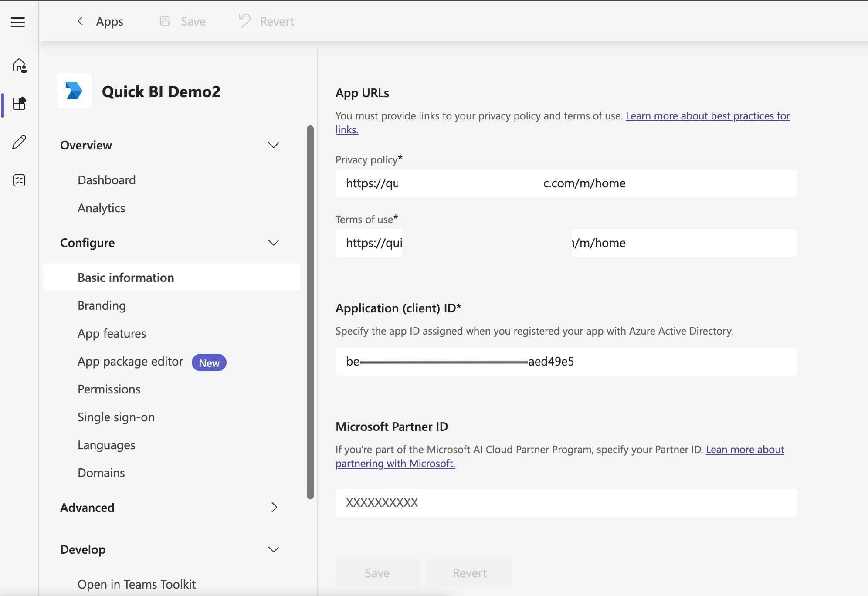This screenshot has height=596, width=868.
Task: Collapse the Develop section
Action: [273, 550]
